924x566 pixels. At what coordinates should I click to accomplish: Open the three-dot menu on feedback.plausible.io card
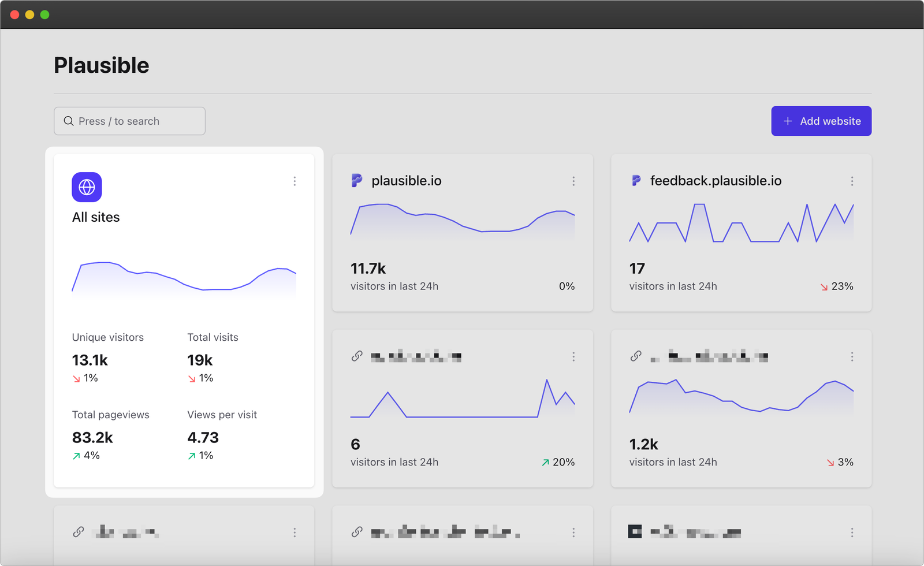pos(852,181)
